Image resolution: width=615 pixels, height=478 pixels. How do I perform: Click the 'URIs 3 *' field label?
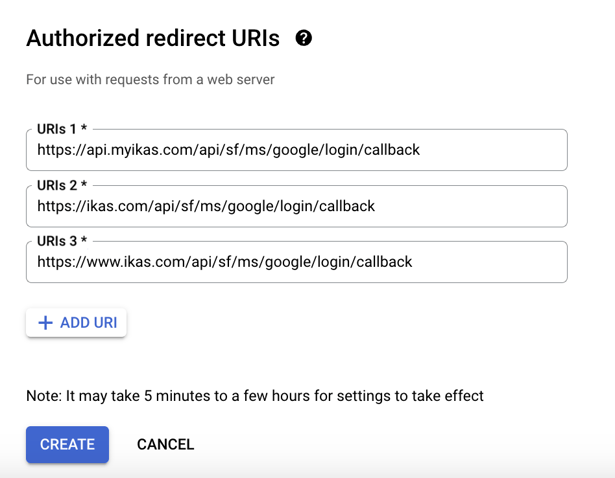coord(62,241)
